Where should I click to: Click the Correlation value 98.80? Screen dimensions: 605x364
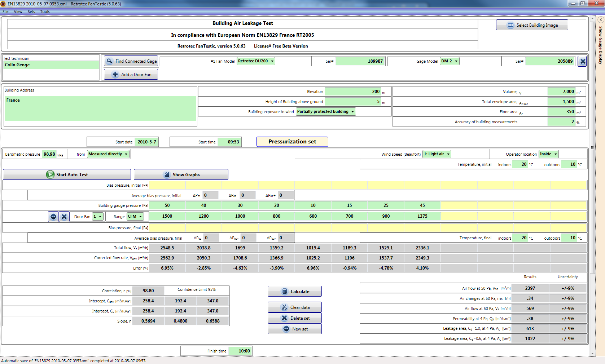[148, 291]
